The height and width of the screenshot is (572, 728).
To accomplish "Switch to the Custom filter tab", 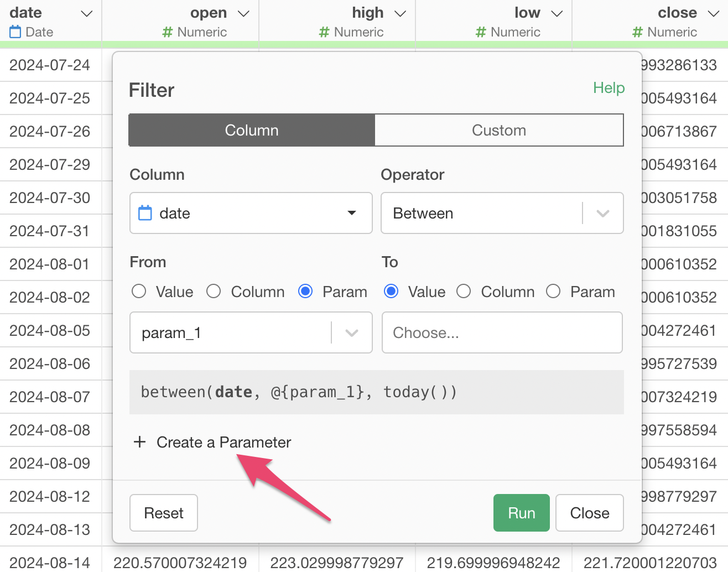I will click(x=498, y=131).
